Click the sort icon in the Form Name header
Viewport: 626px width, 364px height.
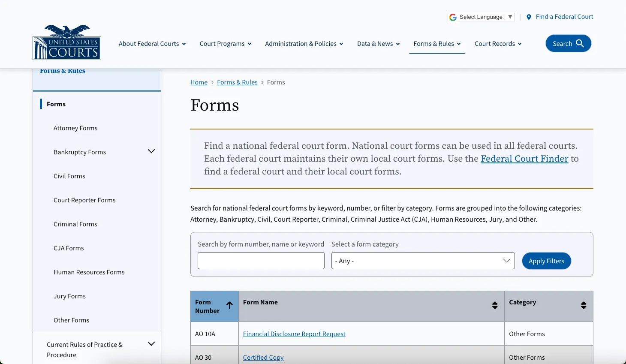point(495,305)
